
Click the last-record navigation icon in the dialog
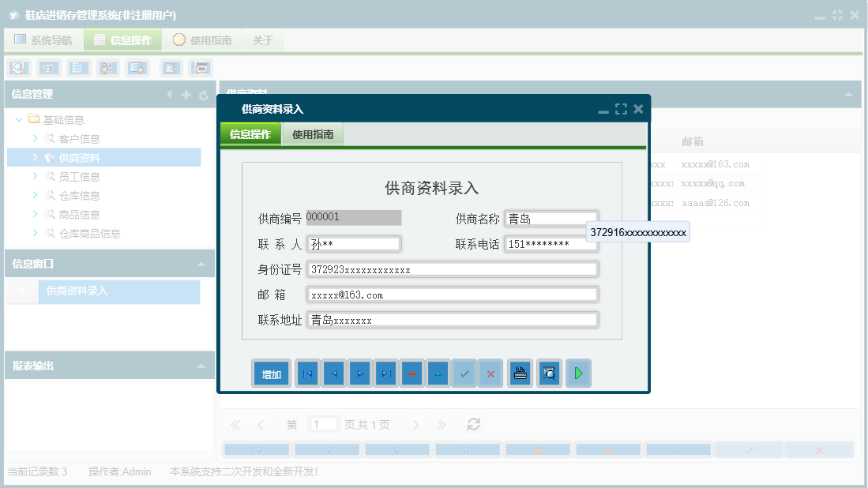(385, 373)
